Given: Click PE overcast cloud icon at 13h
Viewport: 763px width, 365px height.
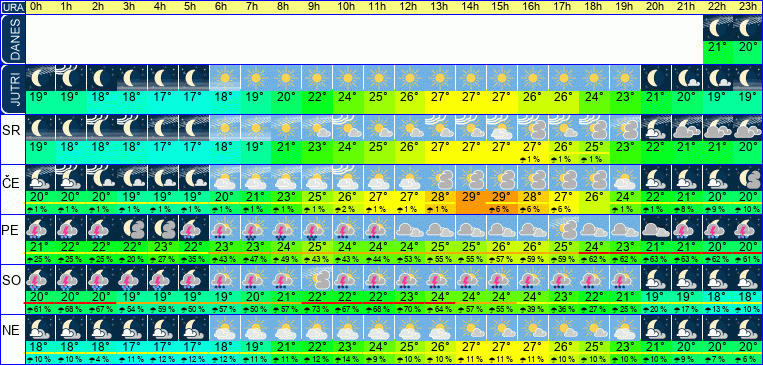Looking at the screenshot, I should tap(440, 228).
